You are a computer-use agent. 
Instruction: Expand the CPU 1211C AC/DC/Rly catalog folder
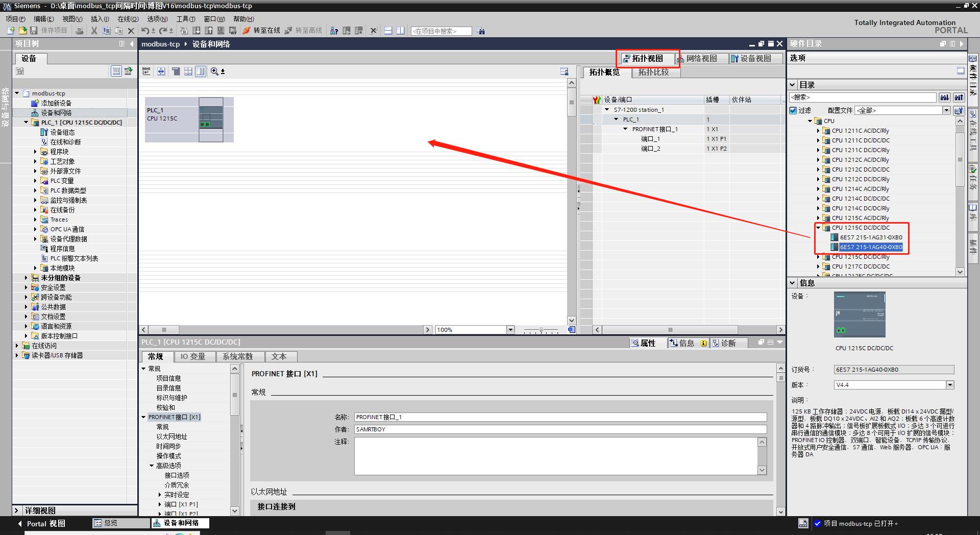tap(818, 131)
